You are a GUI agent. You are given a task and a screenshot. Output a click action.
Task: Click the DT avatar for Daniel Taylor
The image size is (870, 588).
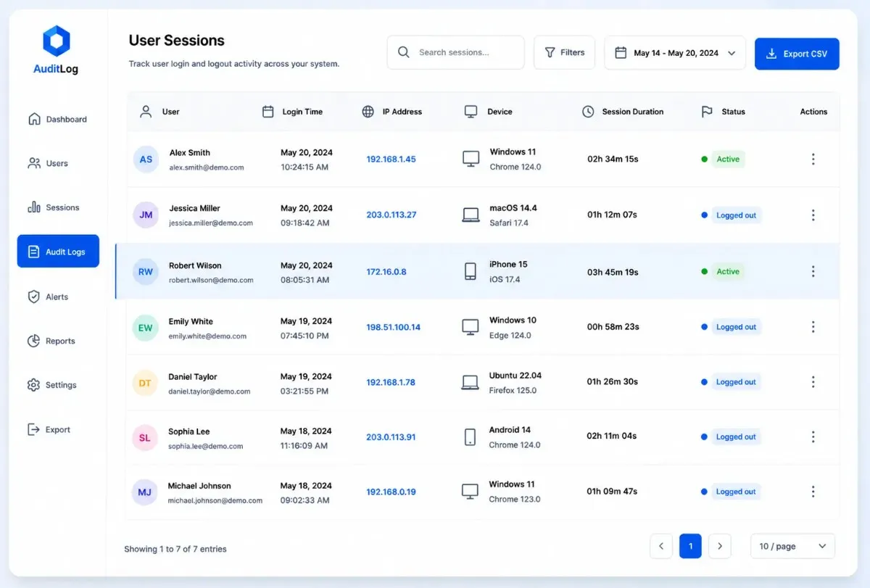[x=145, y=383]
